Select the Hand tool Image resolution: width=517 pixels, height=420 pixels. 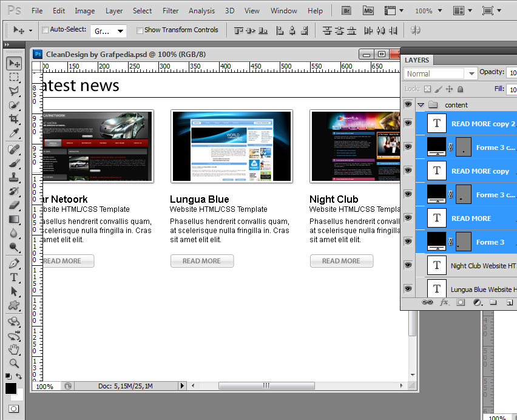(14, 350)
